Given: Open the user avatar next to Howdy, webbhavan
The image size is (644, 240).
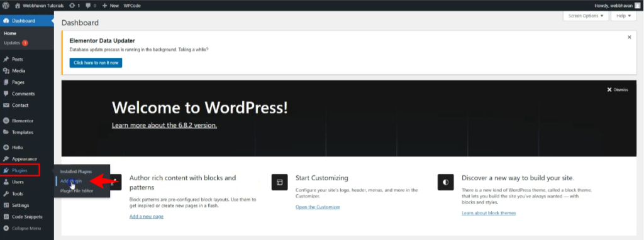Looking at the screenshot, I should coord(637,6).
